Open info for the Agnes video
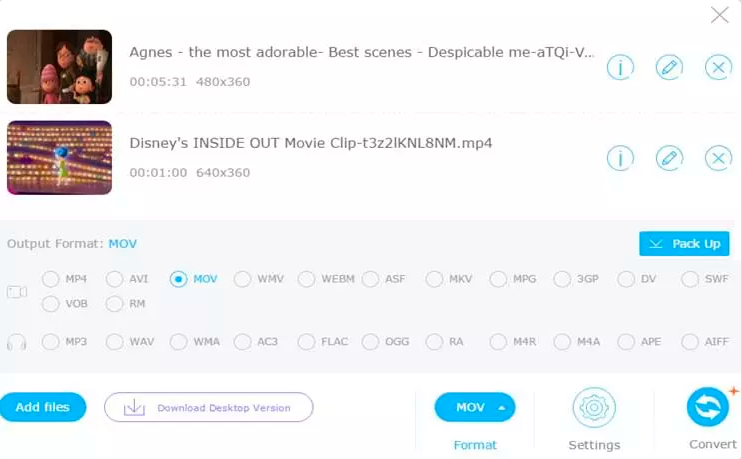Screen dimensions: 742x459 click(620, 67)
